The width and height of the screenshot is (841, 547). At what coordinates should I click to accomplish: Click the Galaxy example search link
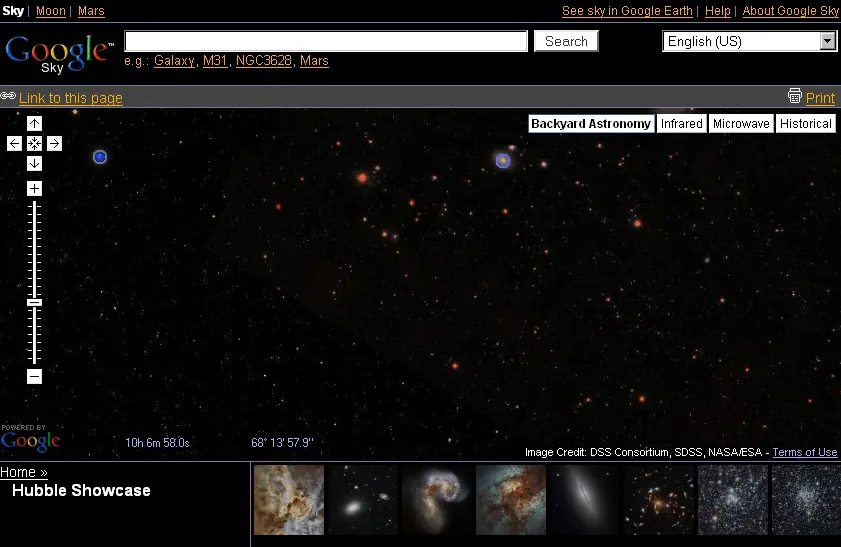[174, 61]
